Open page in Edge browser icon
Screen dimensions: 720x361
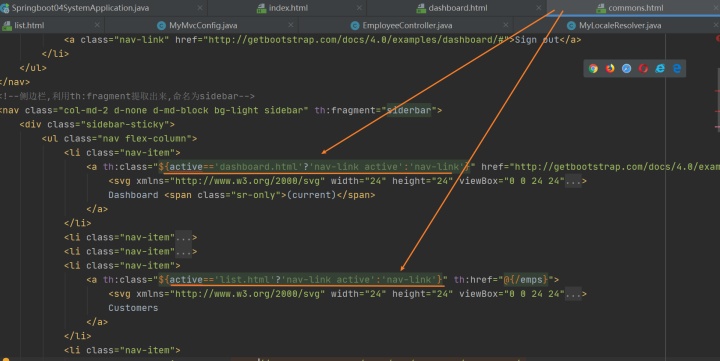[677, 68]
